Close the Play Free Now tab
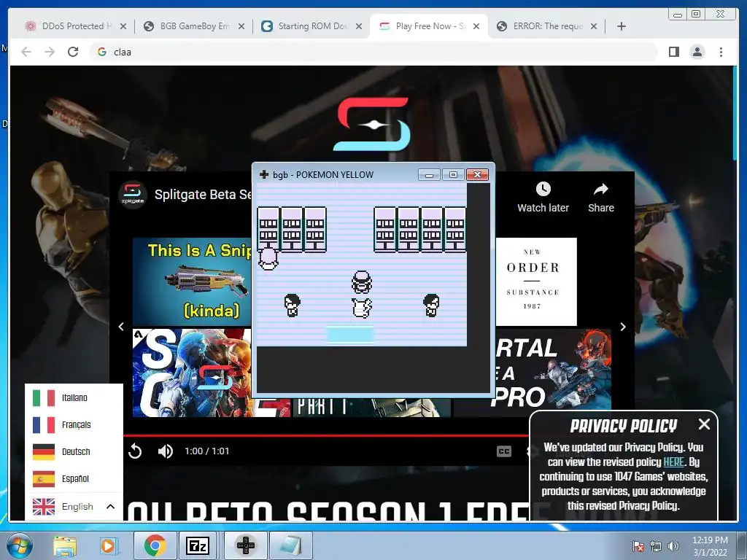747x560 pixels. [x=476, y=27]
